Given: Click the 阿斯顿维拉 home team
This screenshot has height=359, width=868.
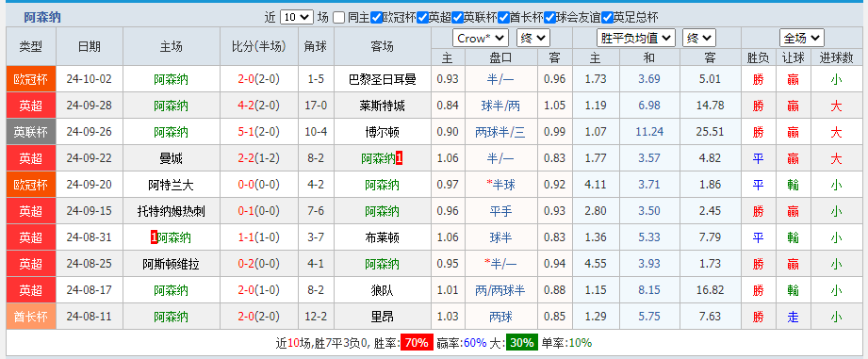Looking at the screenshot, I should (171, 265).
